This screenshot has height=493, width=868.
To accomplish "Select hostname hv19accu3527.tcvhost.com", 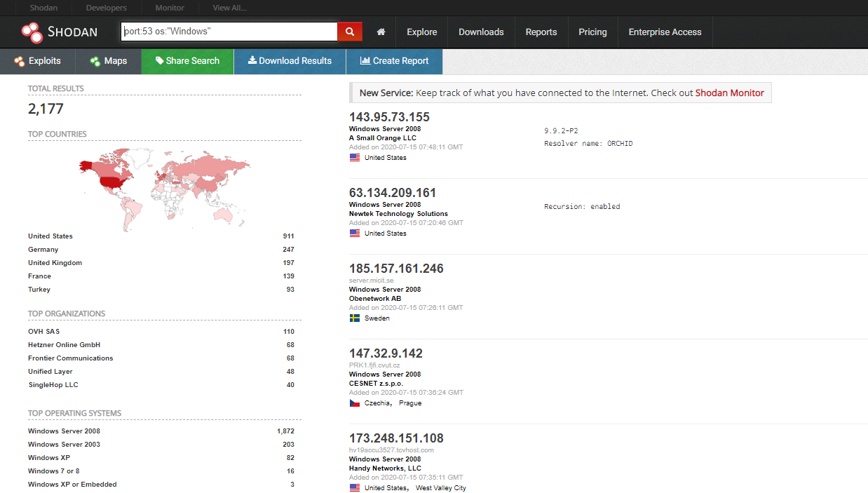I will 391,450.
